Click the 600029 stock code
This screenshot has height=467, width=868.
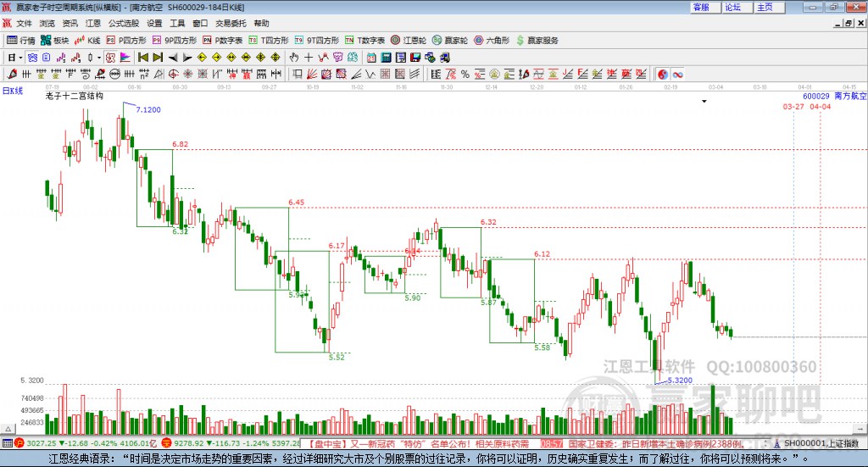coord(816,97)
